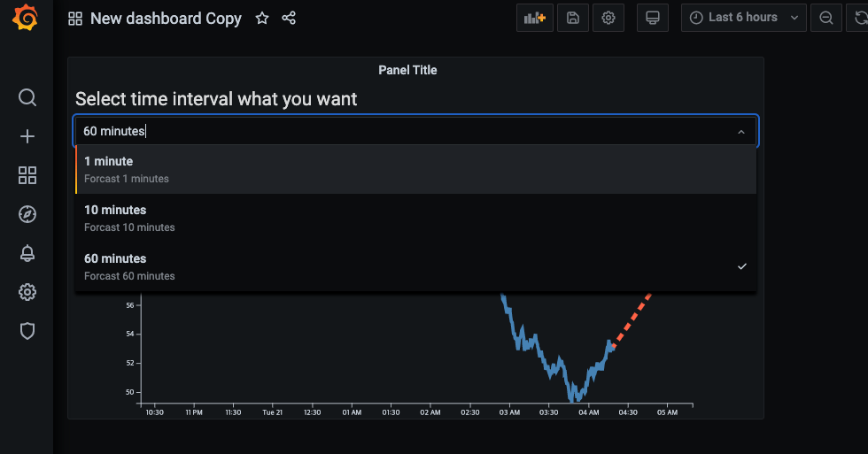Pick the checked 60 minutes option
868x454 pixels.
[415, 266]
